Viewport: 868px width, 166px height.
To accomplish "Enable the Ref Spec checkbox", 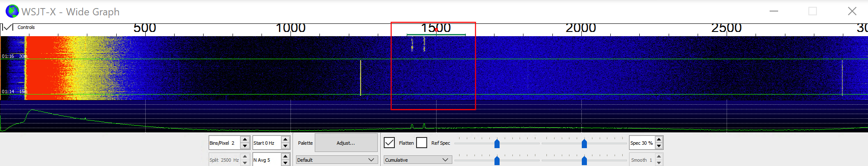I will 422,143.
